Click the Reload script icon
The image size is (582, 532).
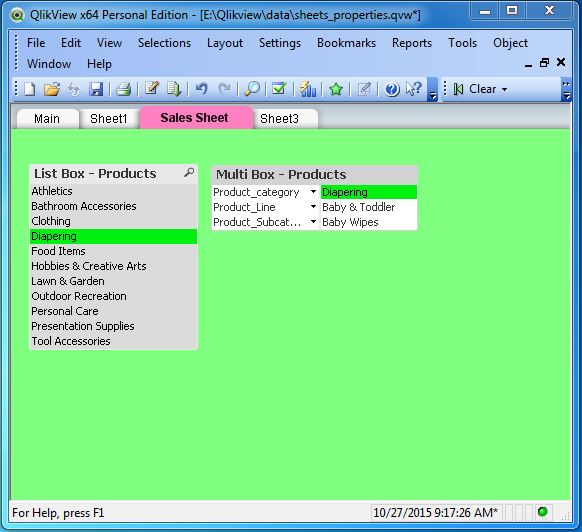pos(174,89)
